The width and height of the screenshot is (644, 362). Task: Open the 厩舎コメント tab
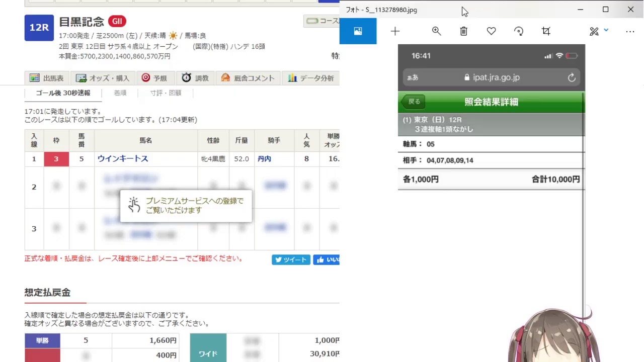coord(248,78)
